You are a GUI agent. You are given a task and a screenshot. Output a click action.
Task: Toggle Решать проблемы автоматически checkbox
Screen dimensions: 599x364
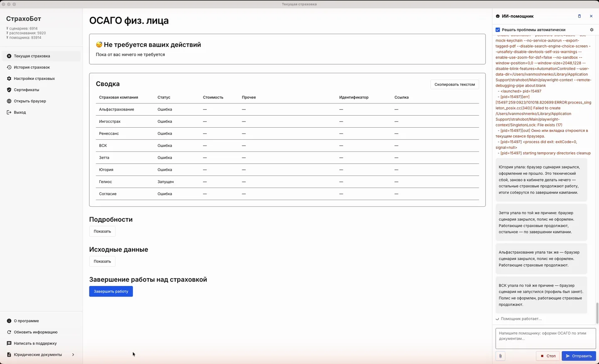click(x=498, y=30)
